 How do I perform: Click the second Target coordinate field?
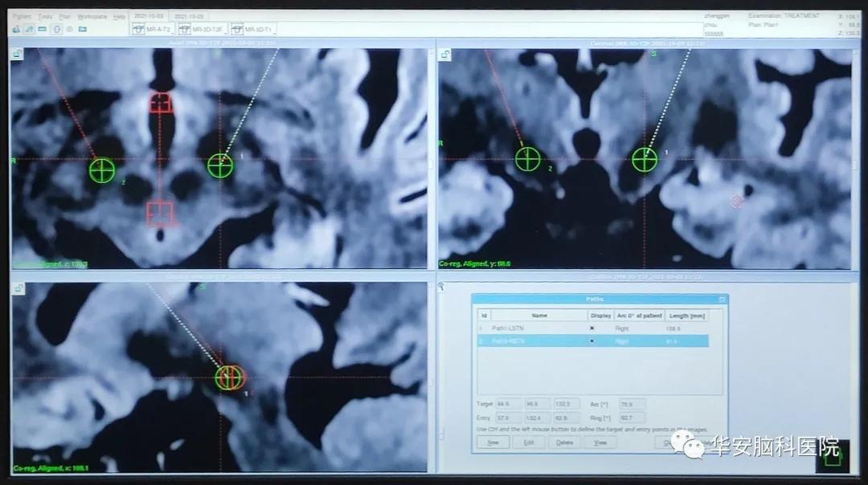(538, 404)
